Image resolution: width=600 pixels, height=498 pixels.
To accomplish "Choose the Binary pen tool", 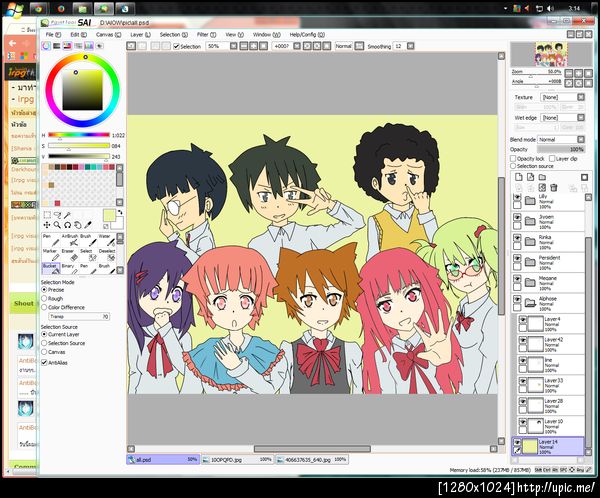I will [69, 269].
